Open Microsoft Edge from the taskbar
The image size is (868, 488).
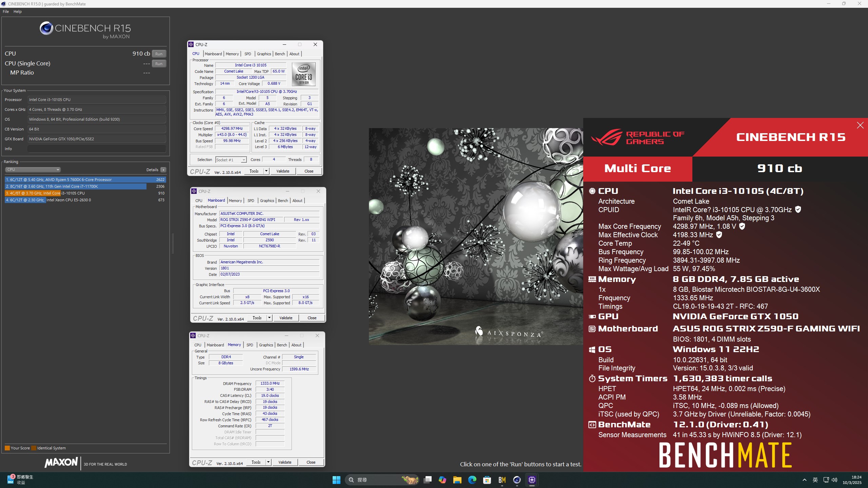tap(472, 480)
